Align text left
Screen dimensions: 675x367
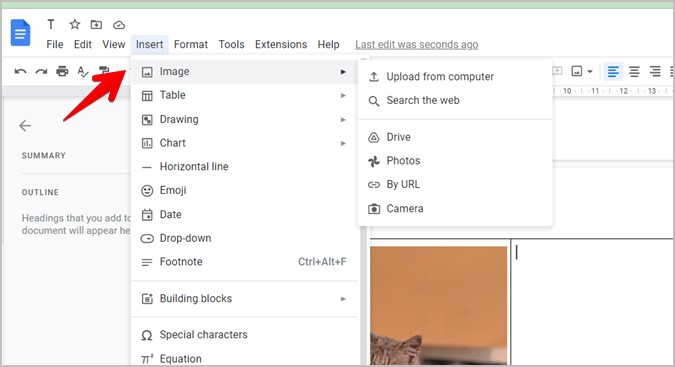[613, 71]
